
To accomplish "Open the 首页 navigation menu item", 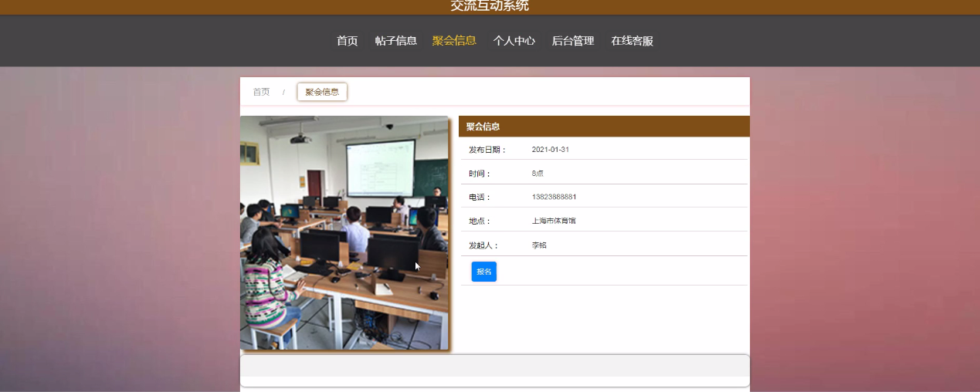I will 347,41.
